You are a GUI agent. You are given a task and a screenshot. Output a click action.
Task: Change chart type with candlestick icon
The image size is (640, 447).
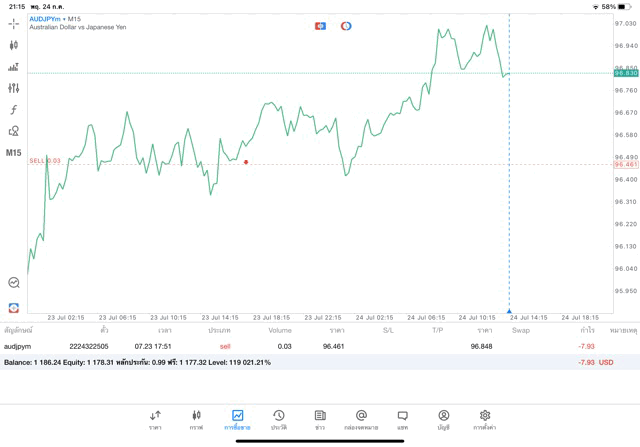pyautogui.click(x=14, y=45)
